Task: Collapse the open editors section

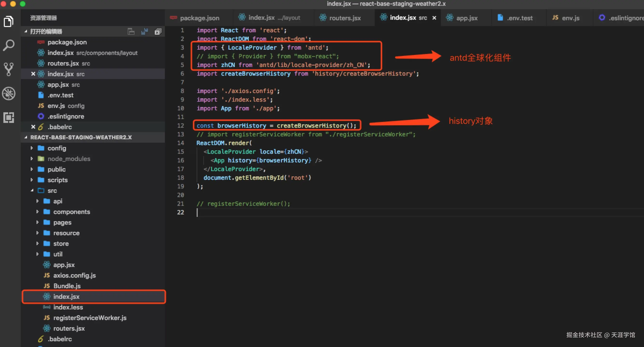Action: tap(26, 32)
